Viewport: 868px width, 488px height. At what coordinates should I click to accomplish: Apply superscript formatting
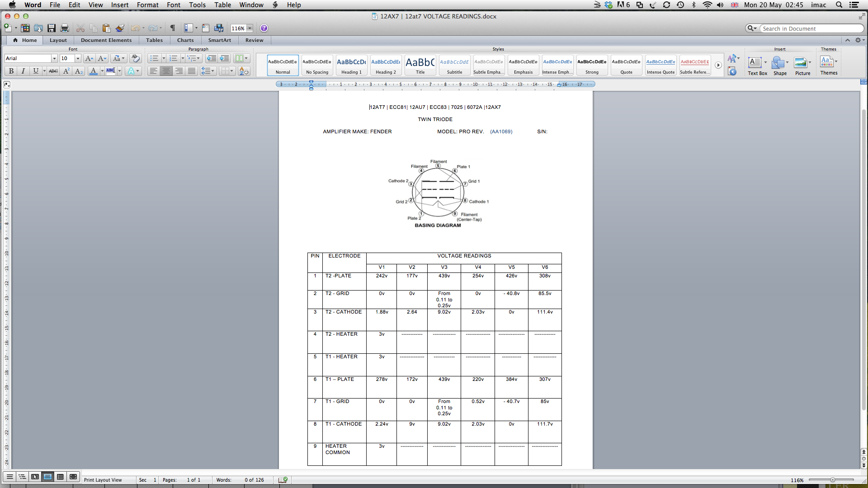click(x=66, y=71)
